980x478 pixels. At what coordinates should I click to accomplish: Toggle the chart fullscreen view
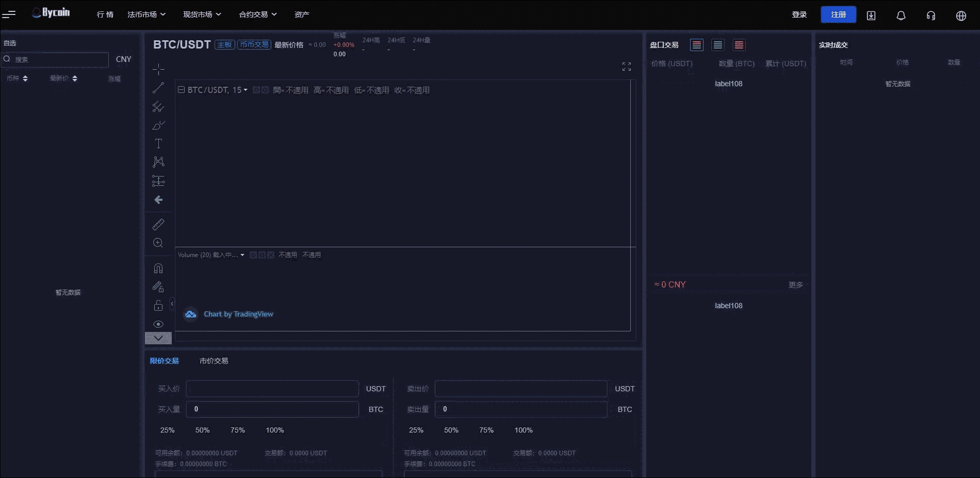(x=626, y=67)
